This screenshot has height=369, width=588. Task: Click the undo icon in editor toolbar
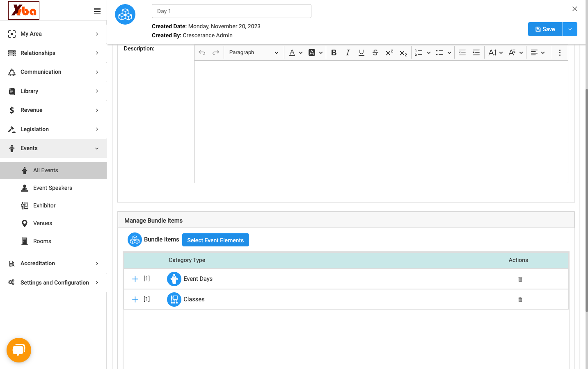(202, 52)
